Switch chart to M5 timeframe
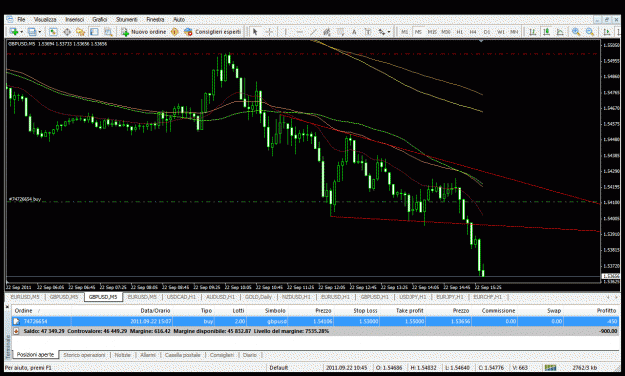625x376 pixels. 418,31
